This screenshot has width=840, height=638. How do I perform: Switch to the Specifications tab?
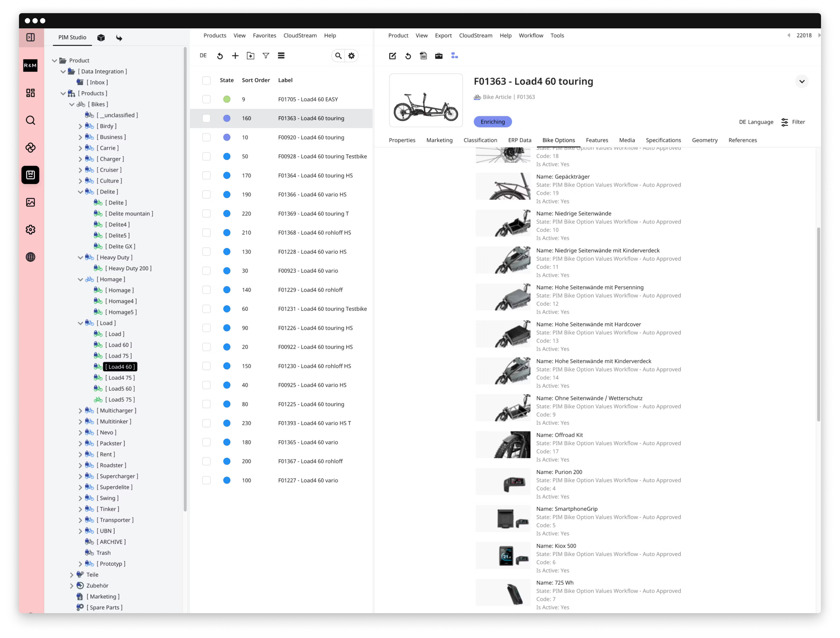coord(663,140)
